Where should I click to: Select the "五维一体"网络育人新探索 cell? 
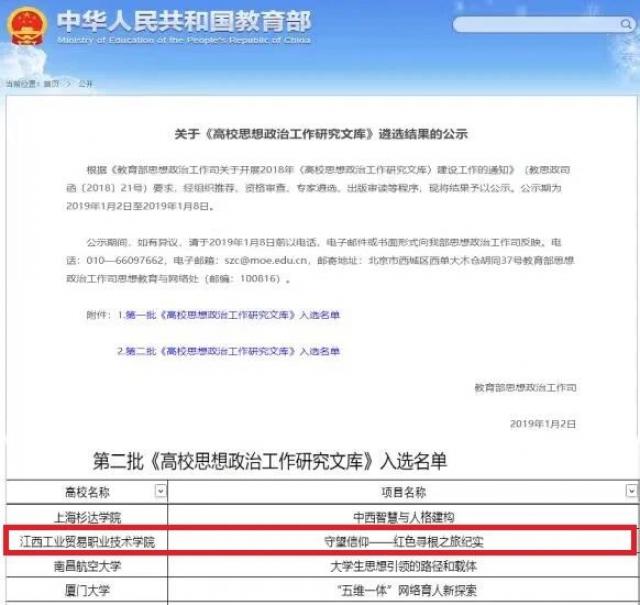tap(403, 590)
